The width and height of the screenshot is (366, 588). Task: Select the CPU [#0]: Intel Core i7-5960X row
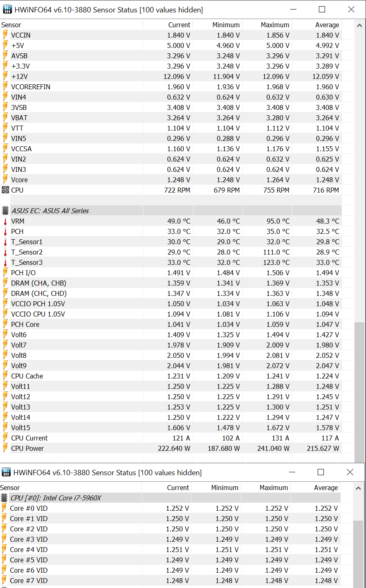tap(170, 498)
